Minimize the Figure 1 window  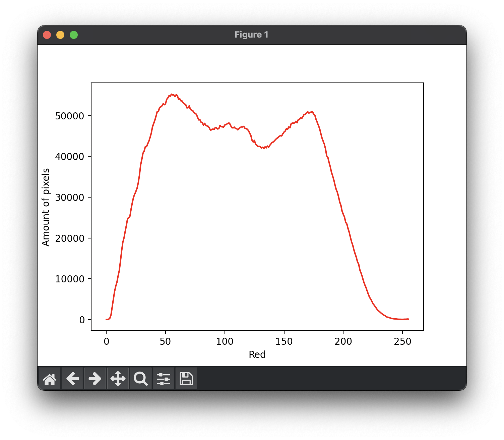click(60, 35)
